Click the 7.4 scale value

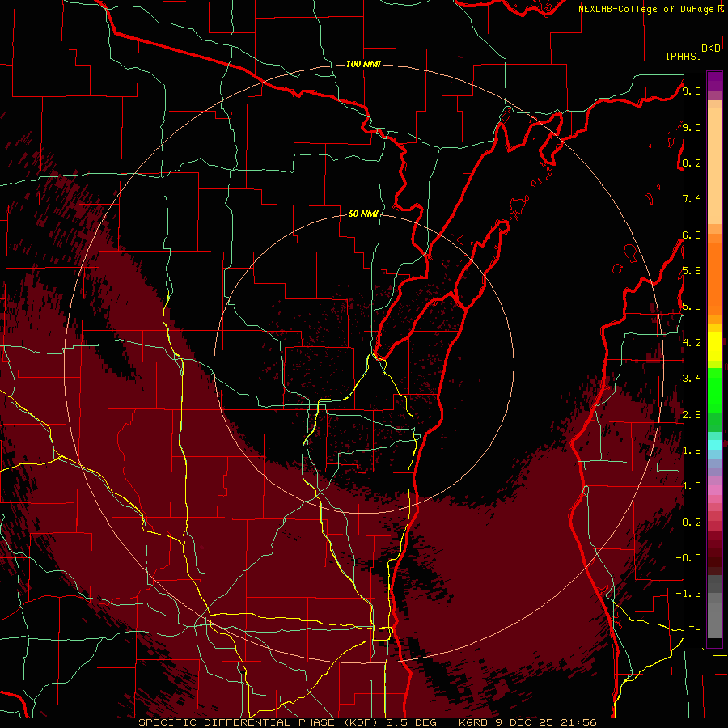(692, 199)
